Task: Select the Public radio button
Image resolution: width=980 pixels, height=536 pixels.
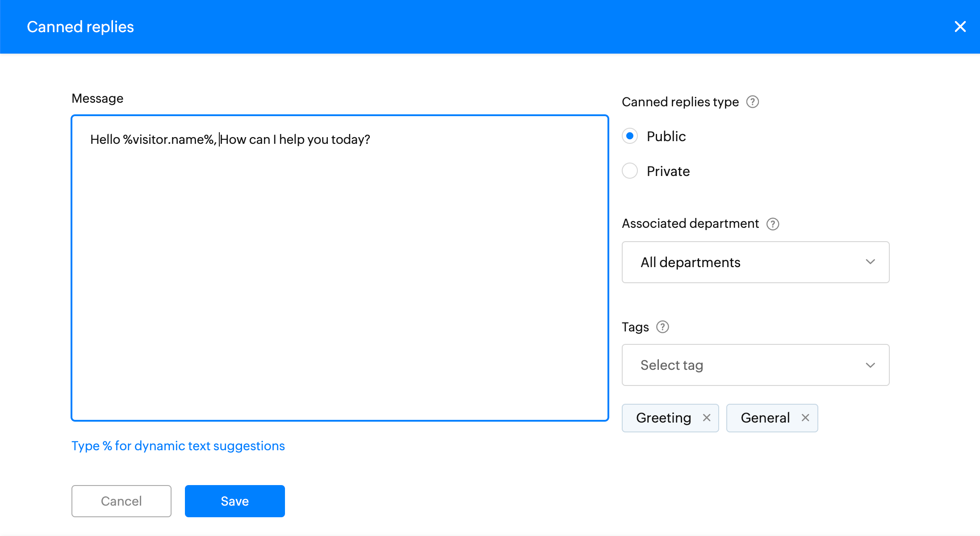Action: click(630, 136)
